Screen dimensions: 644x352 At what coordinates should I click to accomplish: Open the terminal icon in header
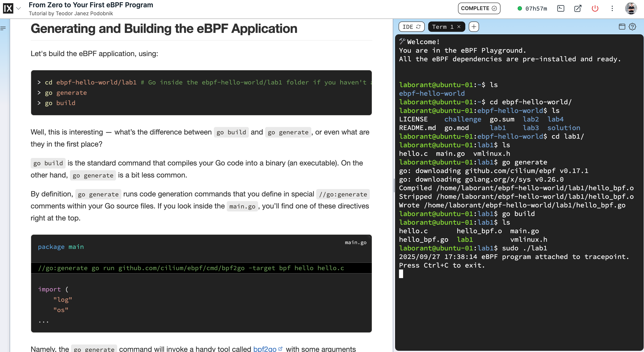click(561, 9)
